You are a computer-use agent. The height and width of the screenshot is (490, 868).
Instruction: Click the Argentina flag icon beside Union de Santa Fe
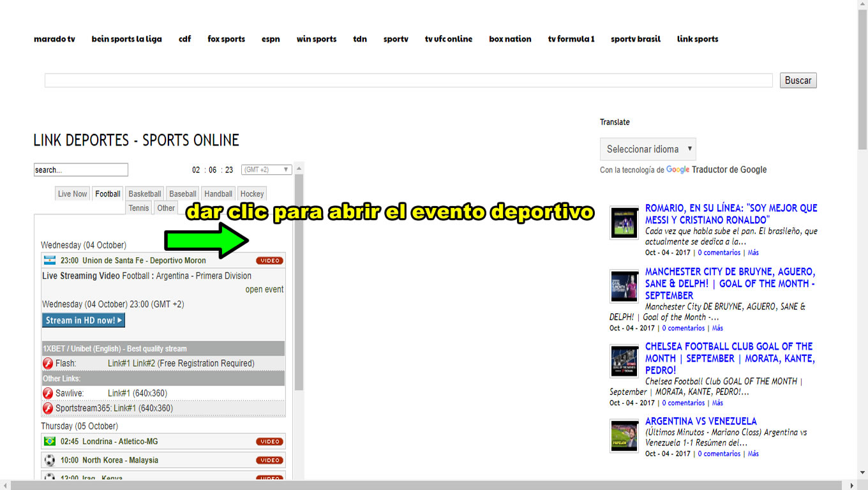pyautogui.click(x=50, y=260)
